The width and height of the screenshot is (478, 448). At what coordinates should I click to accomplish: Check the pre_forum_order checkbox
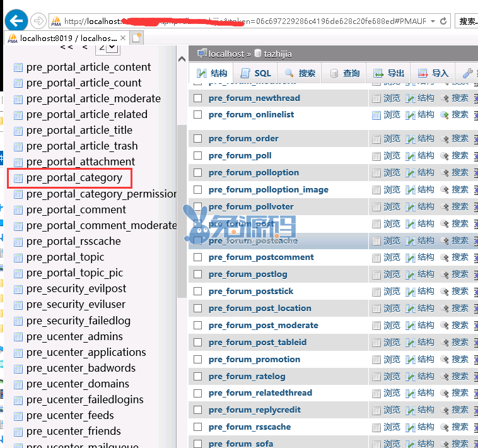197,138
